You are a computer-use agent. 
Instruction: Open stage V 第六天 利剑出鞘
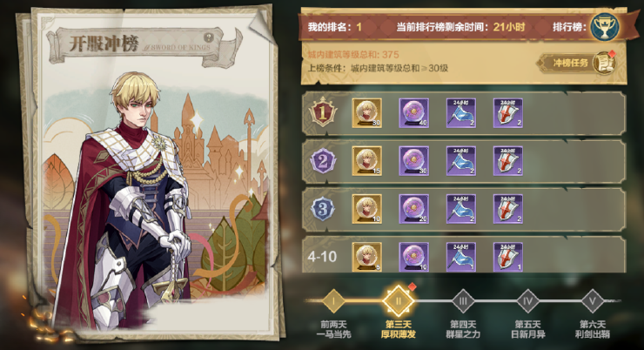click(x=593, y=301)
